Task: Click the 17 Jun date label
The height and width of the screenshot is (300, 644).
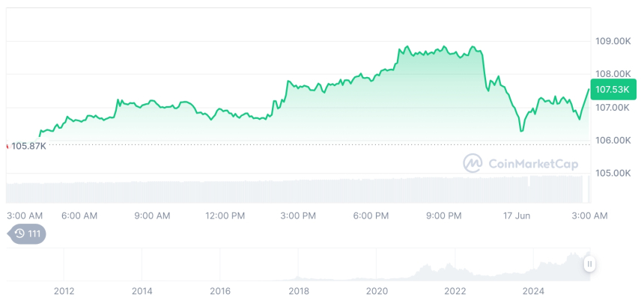Action: pos(516,215)
